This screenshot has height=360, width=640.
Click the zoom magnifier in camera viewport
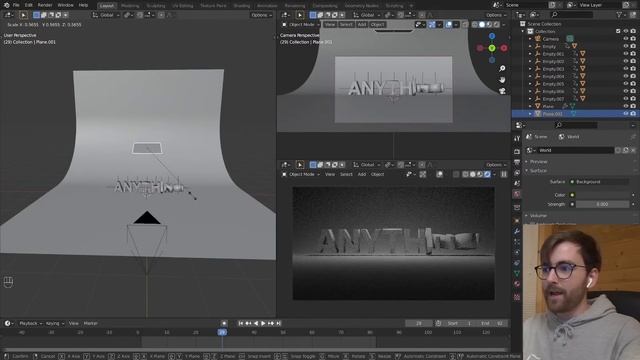click(x=502, y=69)
